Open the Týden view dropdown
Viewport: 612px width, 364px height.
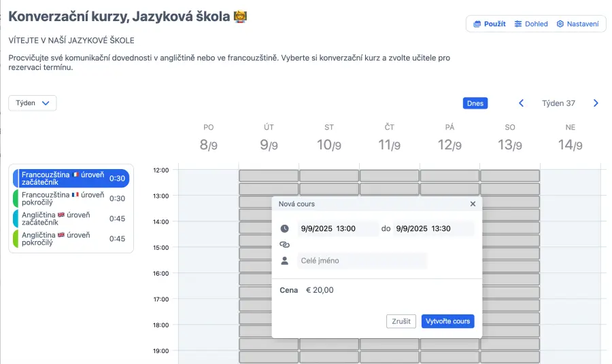pos(33,103)
